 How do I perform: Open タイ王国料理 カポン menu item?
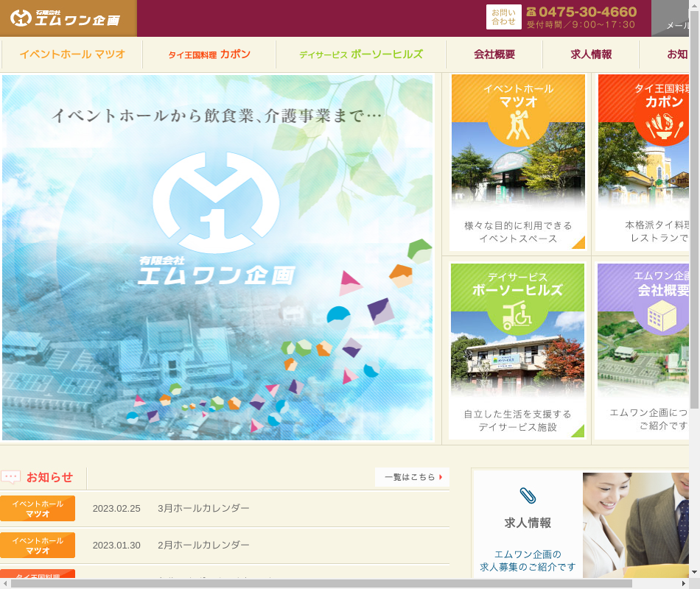pyautogui.click(x=209, y=54)
